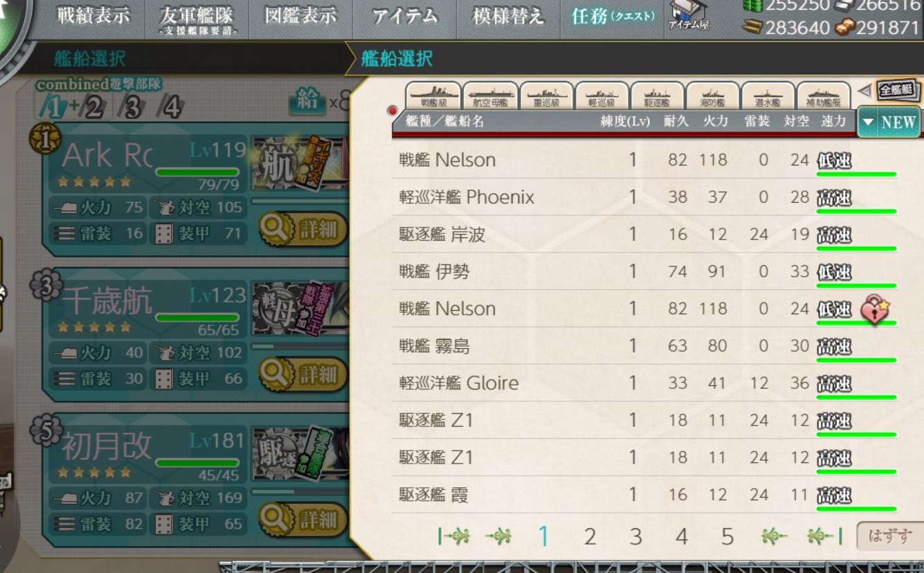Click the はずす remove button
The width and height of the screenshot is (924, 573).
(x=889, y=536)
